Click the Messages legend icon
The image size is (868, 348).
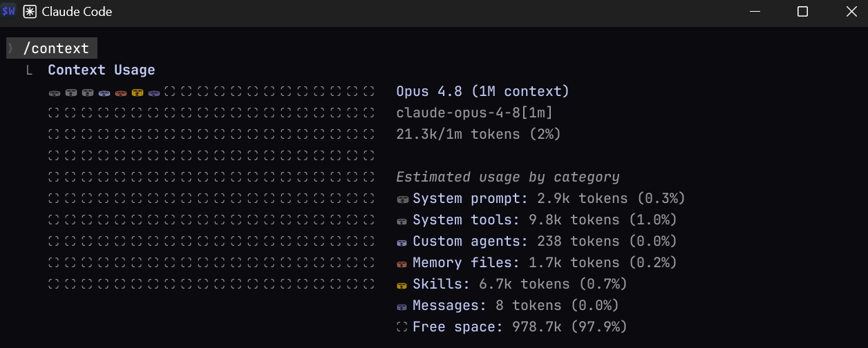click(402, 307)
